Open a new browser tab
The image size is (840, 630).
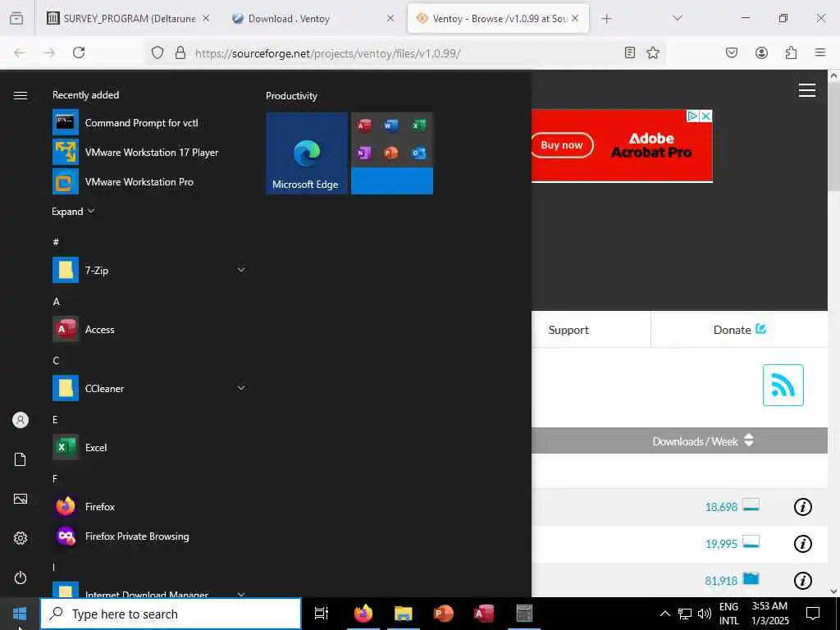(606, 18)
